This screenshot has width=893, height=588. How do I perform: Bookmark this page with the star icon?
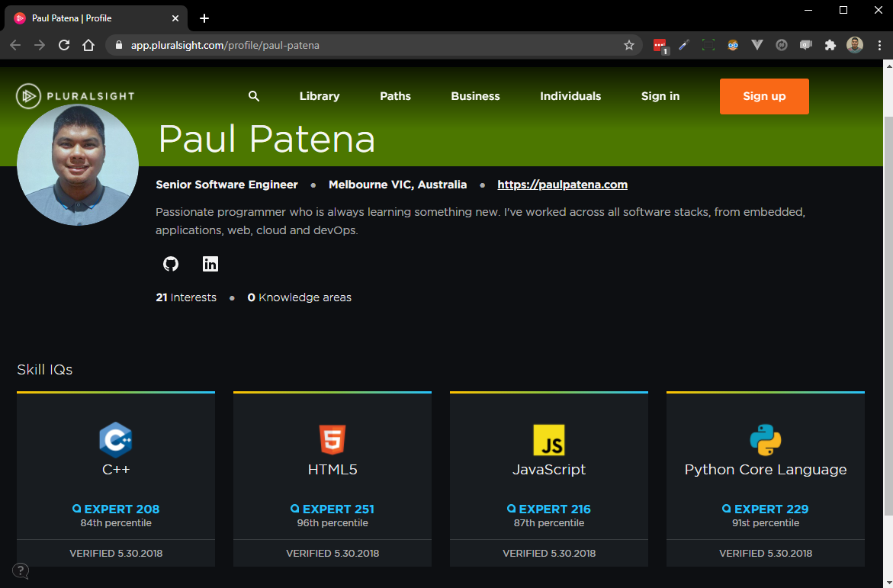628,45
